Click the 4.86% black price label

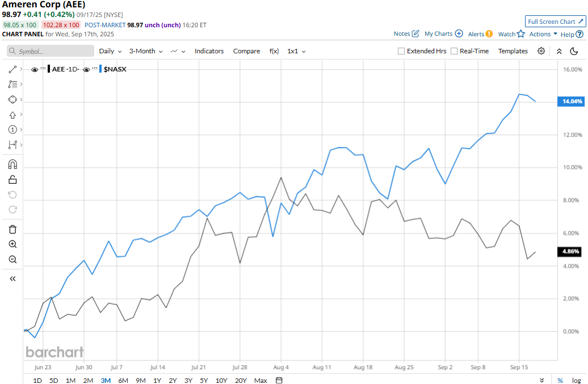[x=570, y=251]
